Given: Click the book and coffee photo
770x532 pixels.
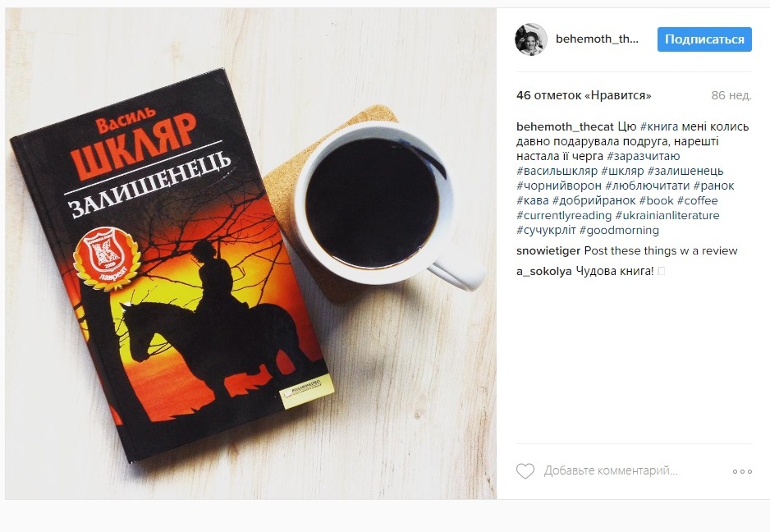Looking at the screenshot, I should pos(251,254).
